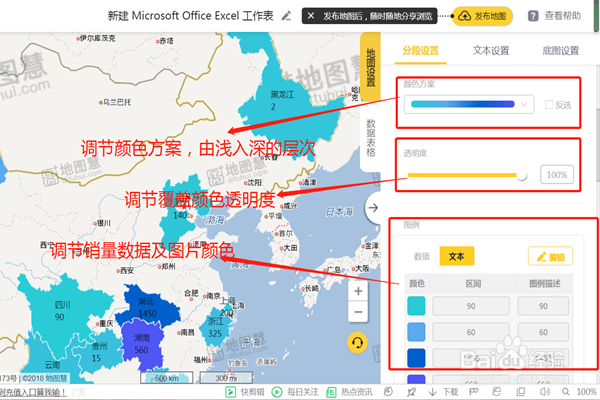This screenshot has height=400, width=600.
Task: Click the transparency slider handle
Action: coord(521,175)
